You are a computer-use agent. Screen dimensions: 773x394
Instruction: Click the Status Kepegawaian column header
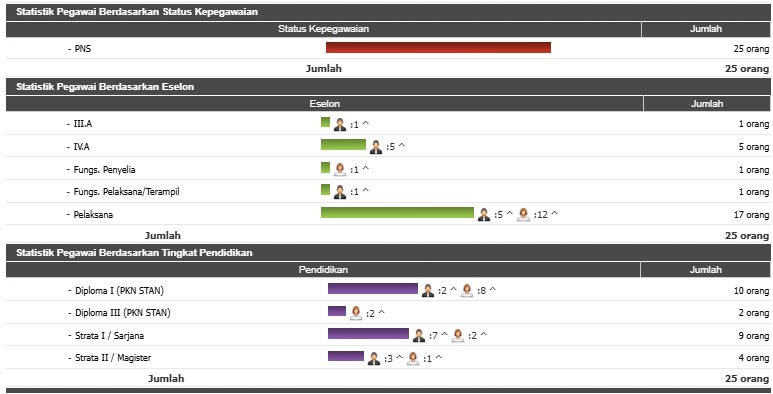pyautogui.click(x=323, y=29)
